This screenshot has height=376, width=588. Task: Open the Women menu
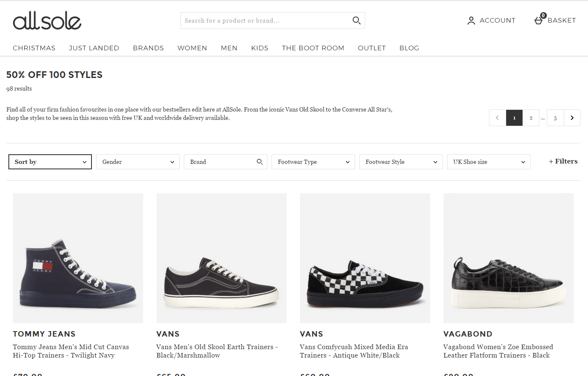pyautogui.click(x=192, y=48)
